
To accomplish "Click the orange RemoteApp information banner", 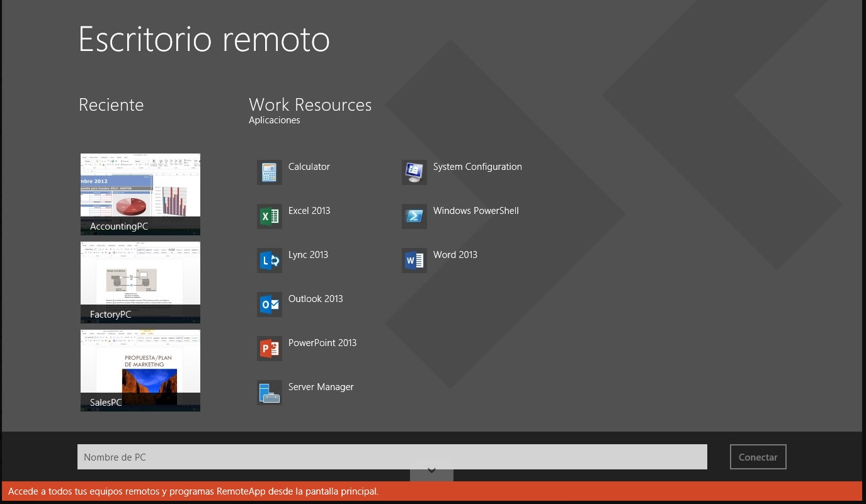I will [x=431, y=491].
